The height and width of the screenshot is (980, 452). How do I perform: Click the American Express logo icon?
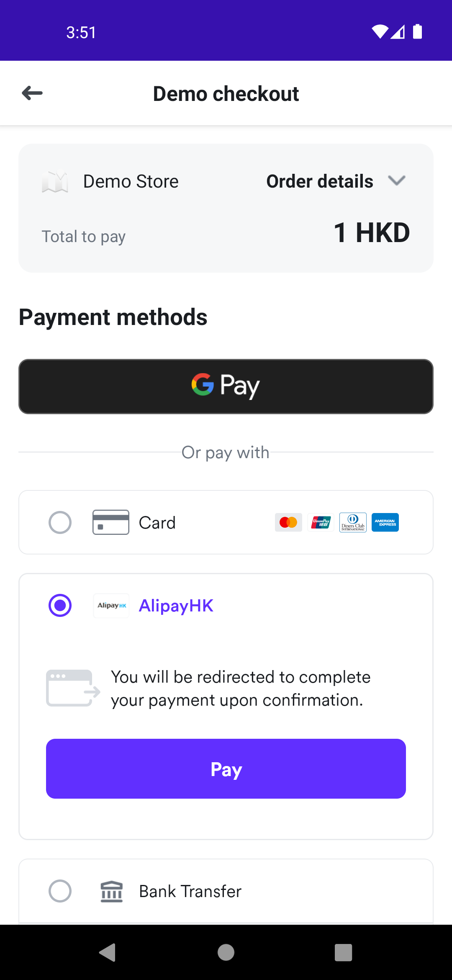[385, 522]
